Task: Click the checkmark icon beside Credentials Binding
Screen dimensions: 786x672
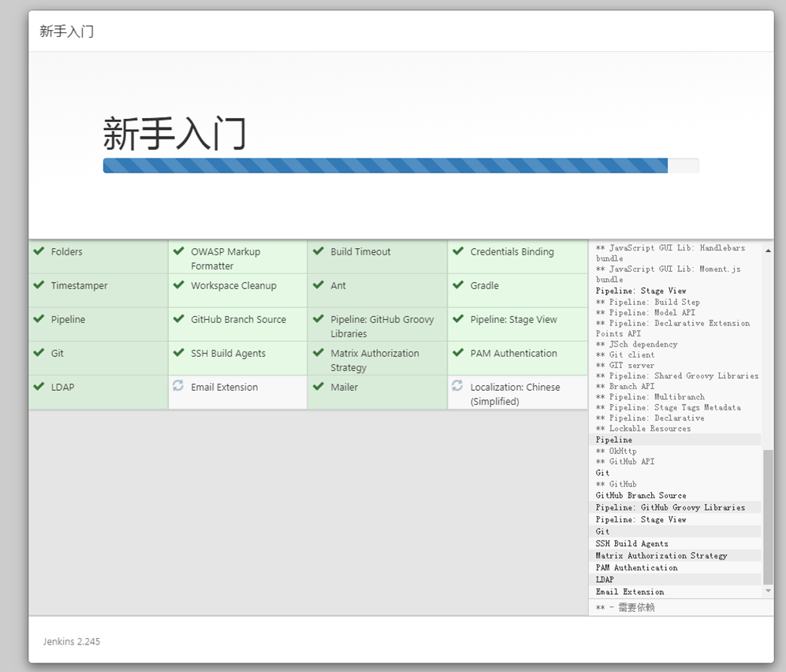Action: (458, 251)
